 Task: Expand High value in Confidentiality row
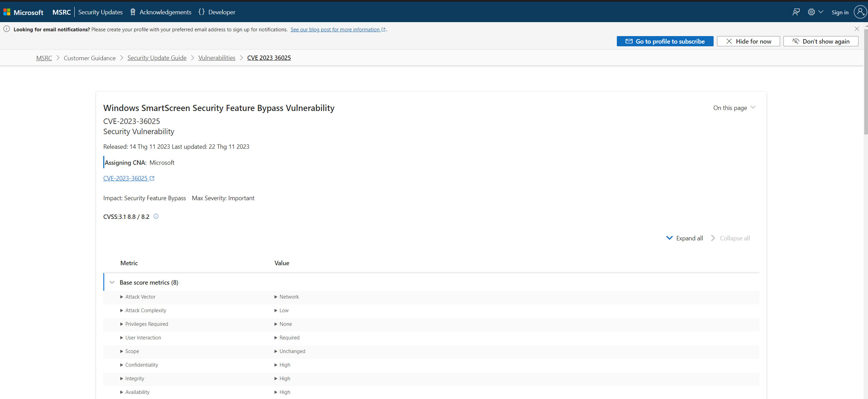click(x=282, y=365)
